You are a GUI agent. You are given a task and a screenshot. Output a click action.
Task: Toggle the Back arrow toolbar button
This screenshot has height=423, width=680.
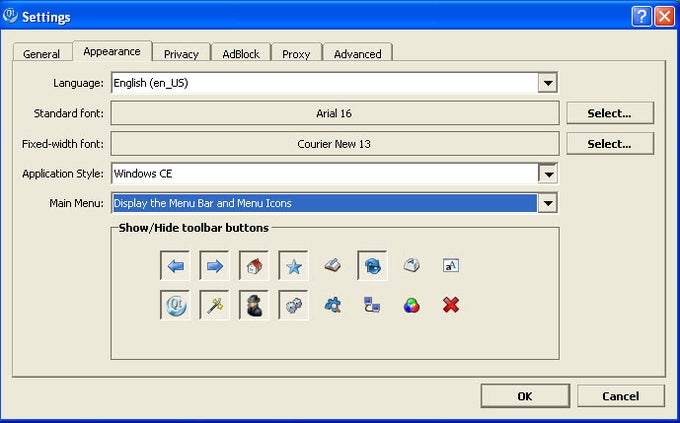(x=175, y=266)
